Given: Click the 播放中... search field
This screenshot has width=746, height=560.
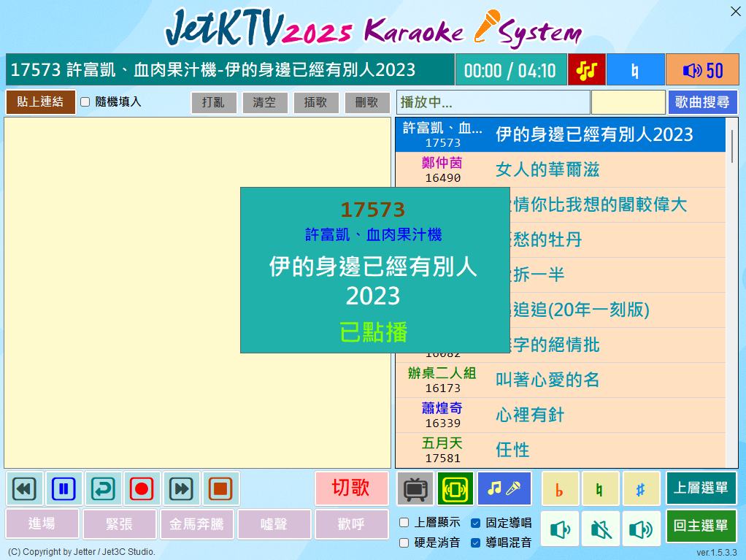Looking at the screenshot, I should click(493, 102).
